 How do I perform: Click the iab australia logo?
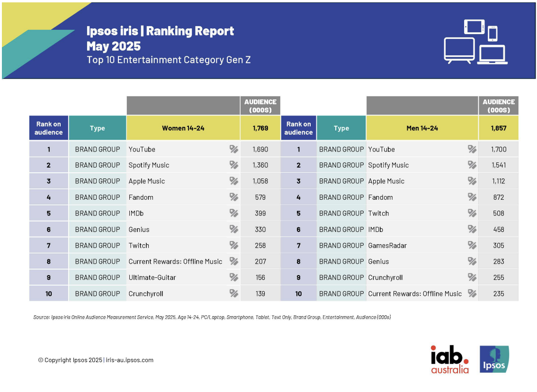[450, 359]
